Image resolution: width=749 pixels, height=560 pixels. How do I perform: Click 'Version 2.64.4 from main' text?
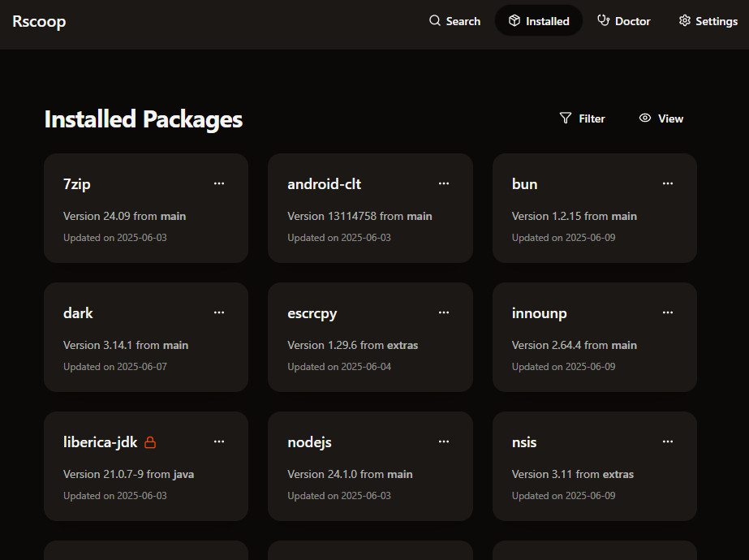tap(575, 345)
